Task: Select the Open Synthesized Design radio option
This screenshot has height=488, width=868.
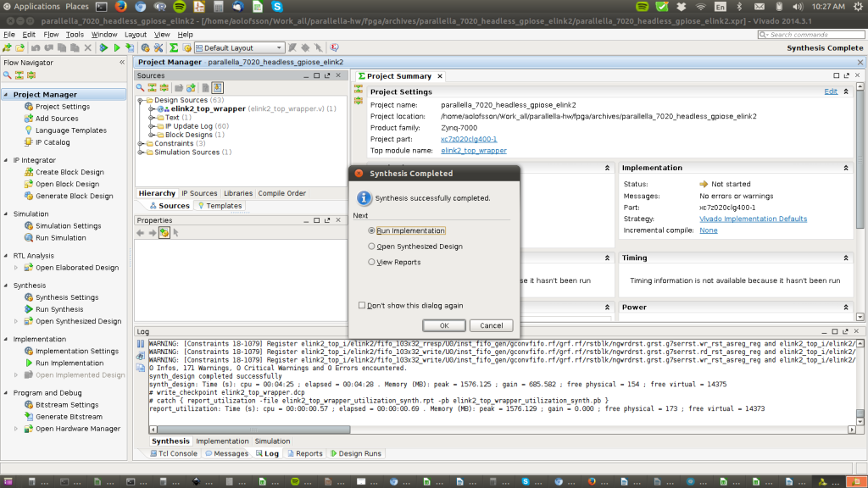Action: point(371,247)
